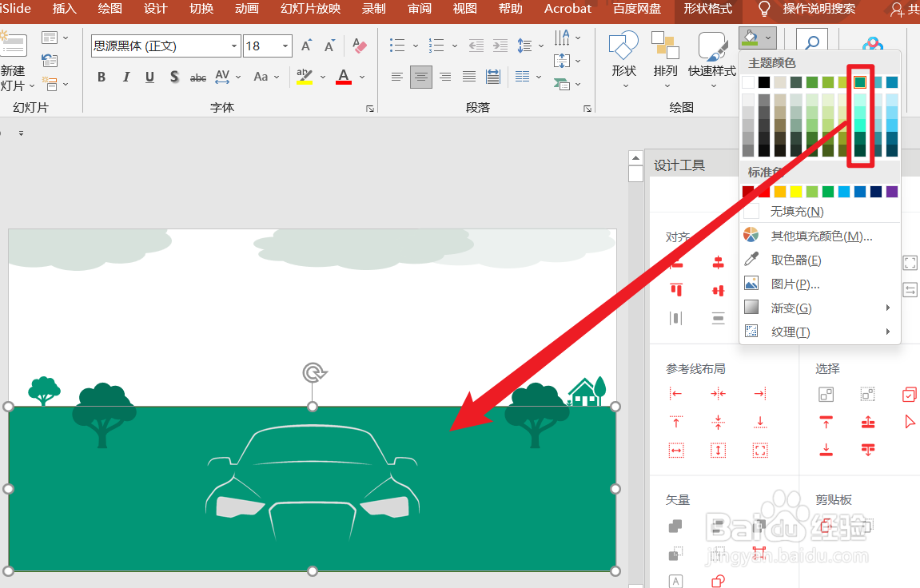Viewport: 920px width, 588px height.
Task: Click the increase font size icon
Action: click(x=306, y=46)
